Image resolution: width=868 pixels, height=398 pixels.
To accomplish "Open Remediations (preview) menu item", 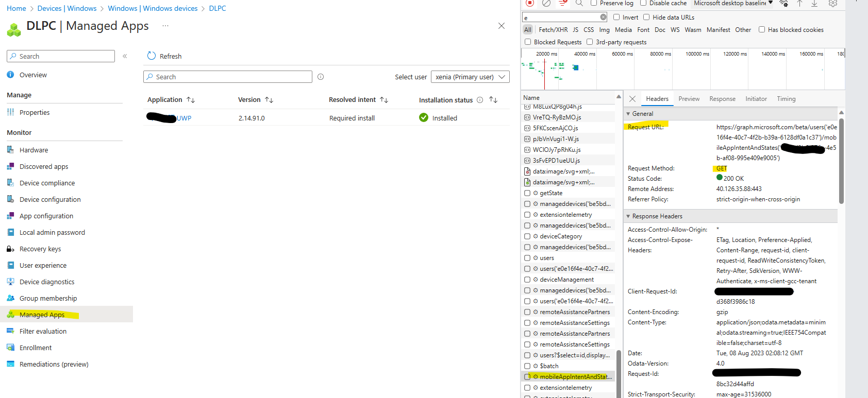I will pyautogui.click(x=54, y=364).
